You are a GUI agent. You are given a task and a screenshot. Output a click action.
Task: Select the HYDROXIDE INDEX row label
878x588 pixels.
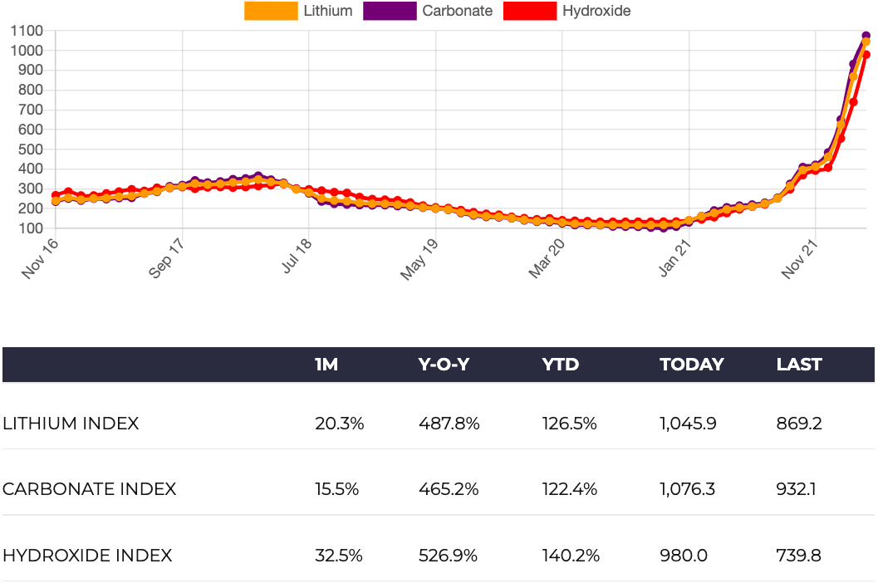[87, 556]
